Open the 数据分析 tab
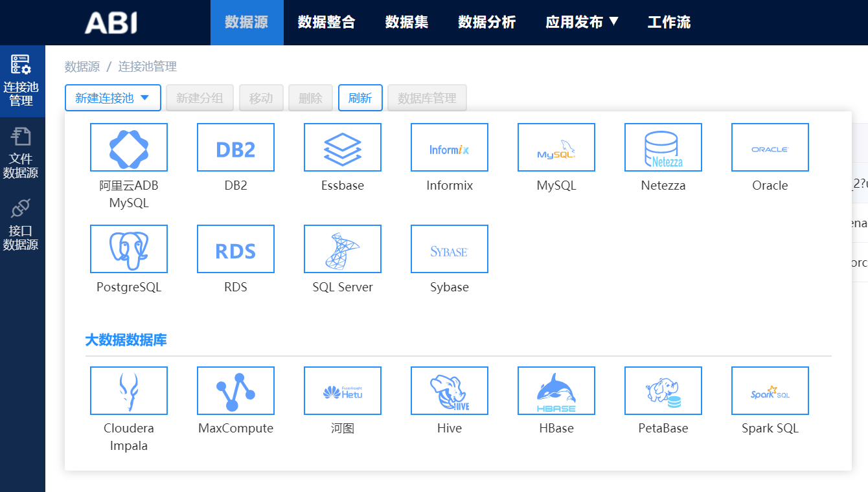 pyautogui.click(x=486, y=22)
